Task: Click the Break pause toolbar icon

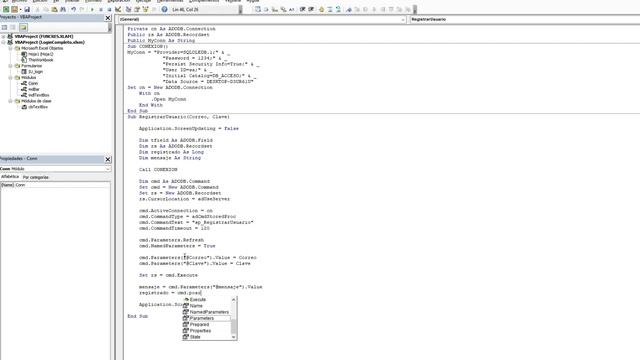Action: point(101,9)
